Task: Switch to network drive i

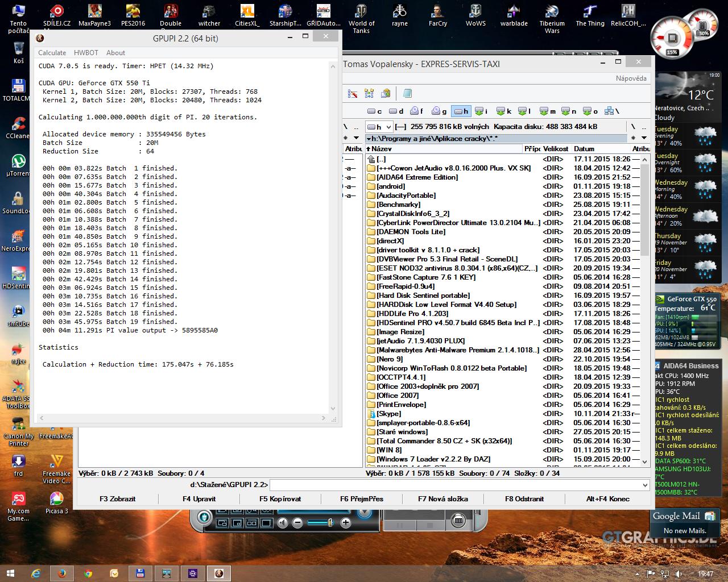Action: pos(481,111)
